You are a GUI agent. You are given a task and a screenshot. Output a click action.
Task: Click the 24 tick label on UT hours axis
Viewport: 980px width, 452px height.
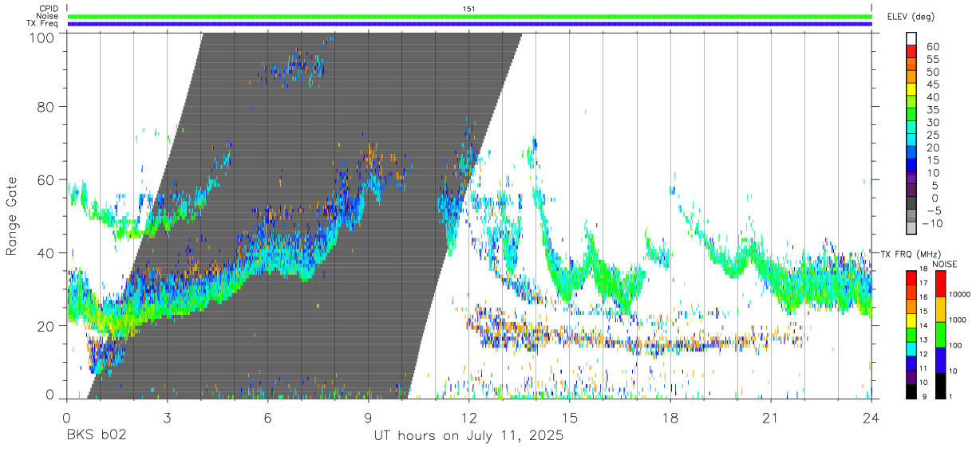click(871, 418)
